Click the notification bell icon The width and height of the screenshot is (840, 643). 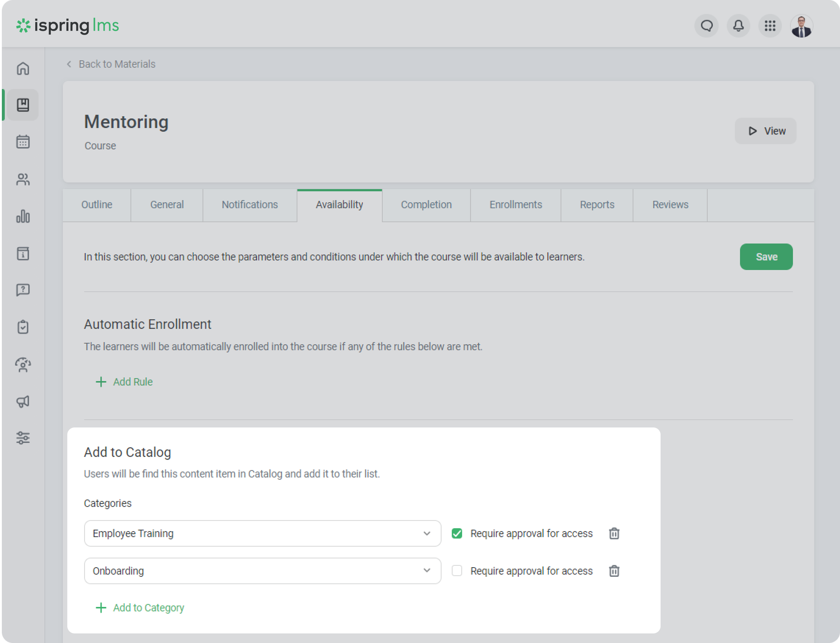[x=738, y=26]
